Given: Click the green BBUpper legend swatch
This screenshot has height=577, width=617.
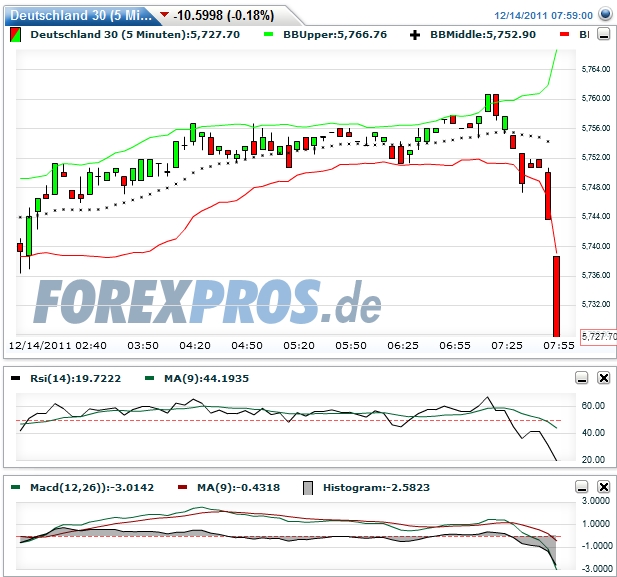Looking at the screenshot, I should point(268,35).
